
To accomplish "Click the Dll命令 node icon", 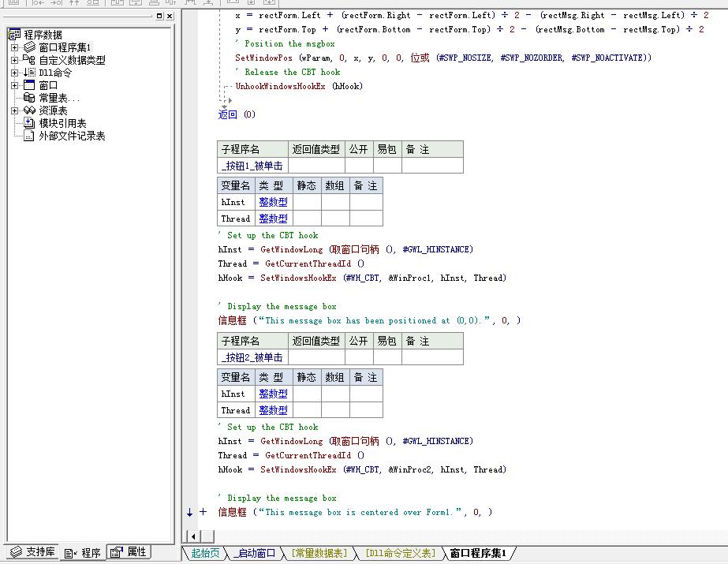I will 29,72.
